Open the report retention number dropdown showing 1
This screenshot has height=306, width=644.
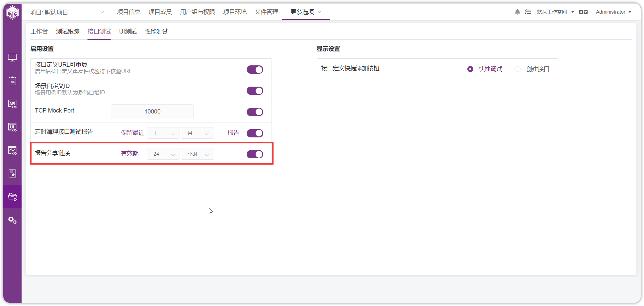tap(163, 133)
